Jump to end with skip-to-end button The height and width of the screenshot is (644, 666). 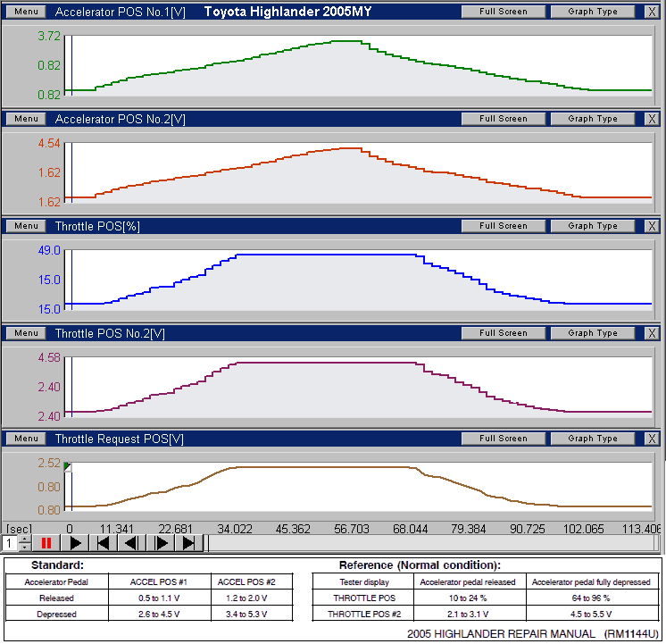point(188,543)
